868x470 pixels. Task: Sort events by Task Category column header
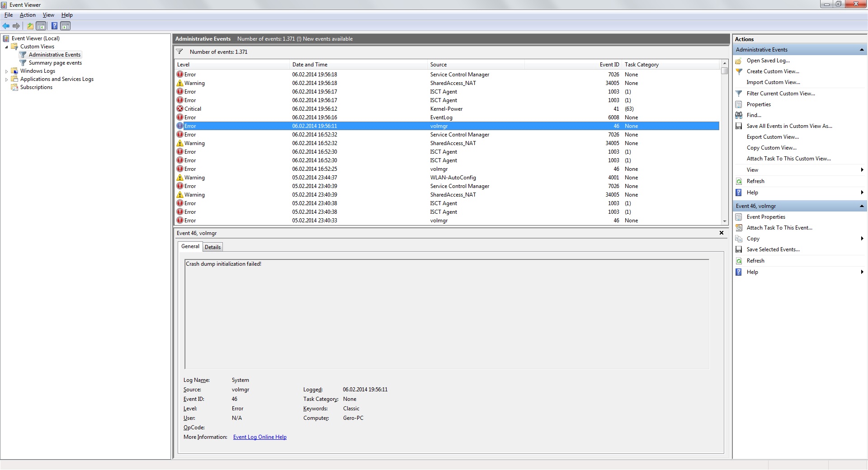670,65
